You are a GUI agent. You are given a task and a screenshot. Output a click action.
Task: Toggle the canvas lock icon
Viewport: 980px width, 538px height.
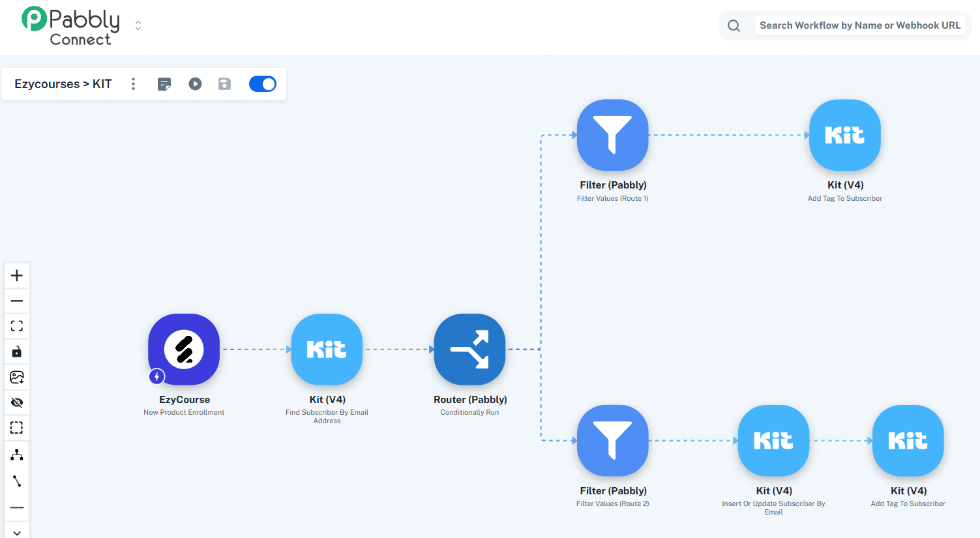point(17,351)
